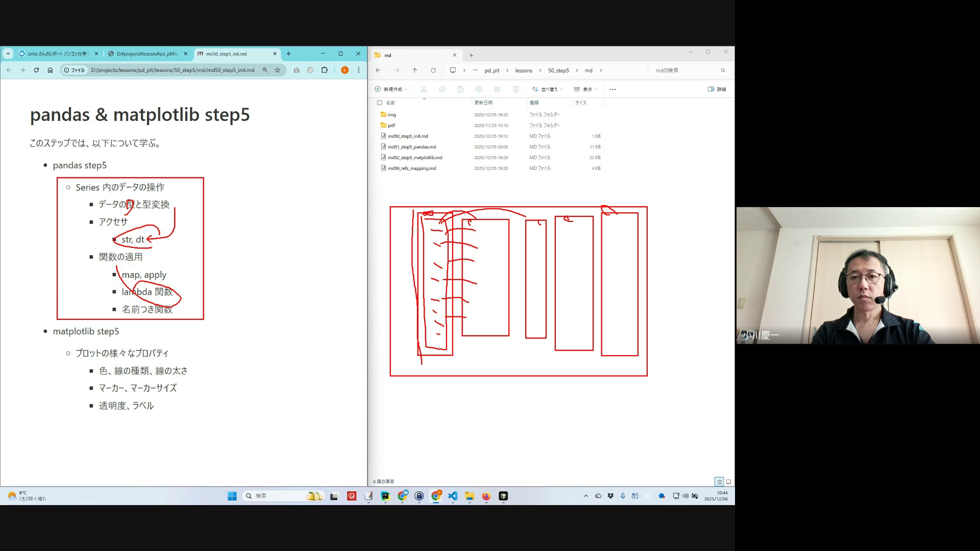Click the Chrome reload page icon
The height and width of the screenshot is (551, 980).
click(x=36, y=70)
